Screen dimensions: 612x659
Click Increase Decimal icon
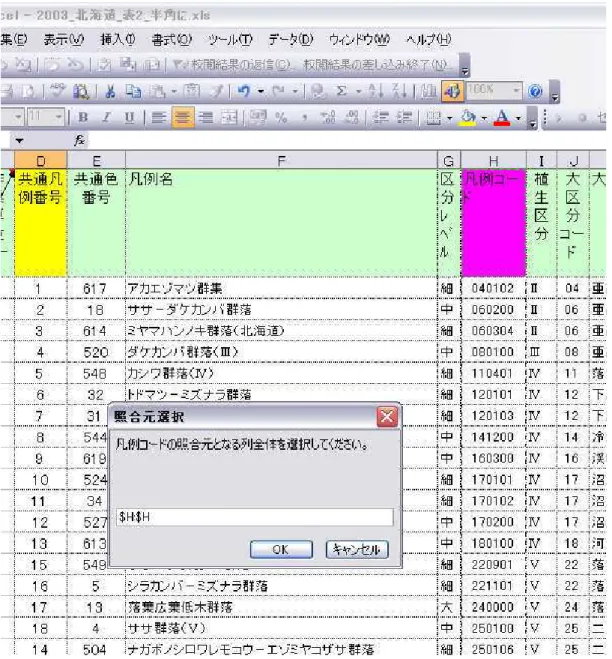point(328,118)
